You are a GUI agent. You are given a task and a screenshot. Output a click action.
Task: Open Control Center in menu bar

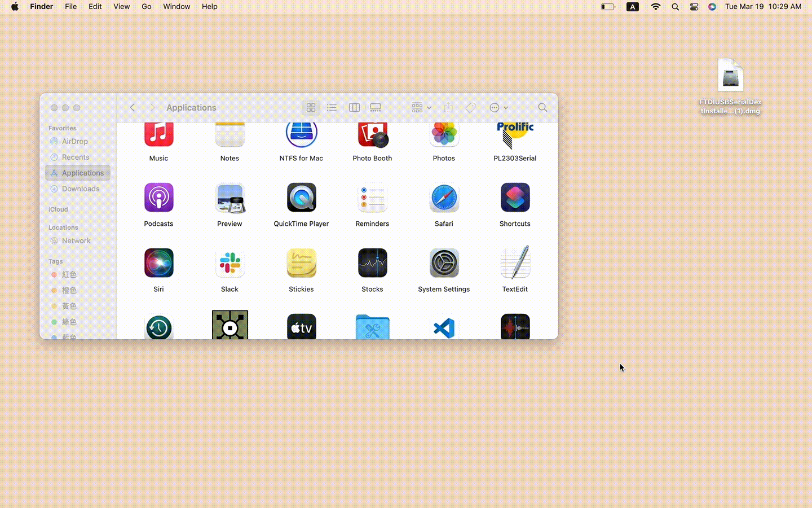point(694,7)
